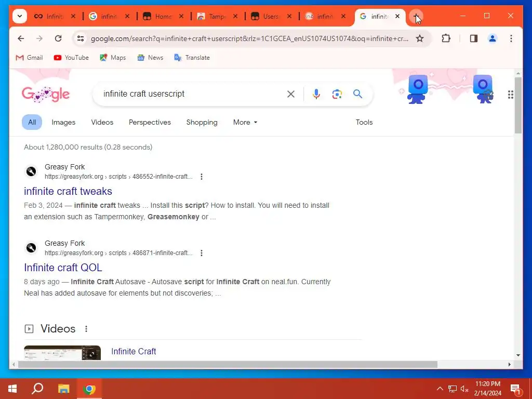View site information icon in address bar
Viewport: 532px width, 399px height.
[x=81, y=38]
